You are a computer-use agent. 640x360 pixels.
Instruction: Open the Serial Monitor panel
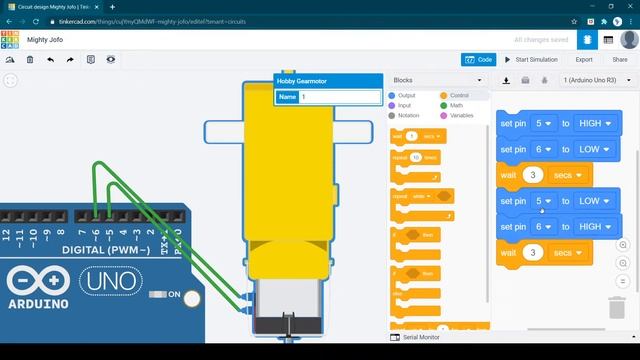pyautogui.click(x=421, y=338)
